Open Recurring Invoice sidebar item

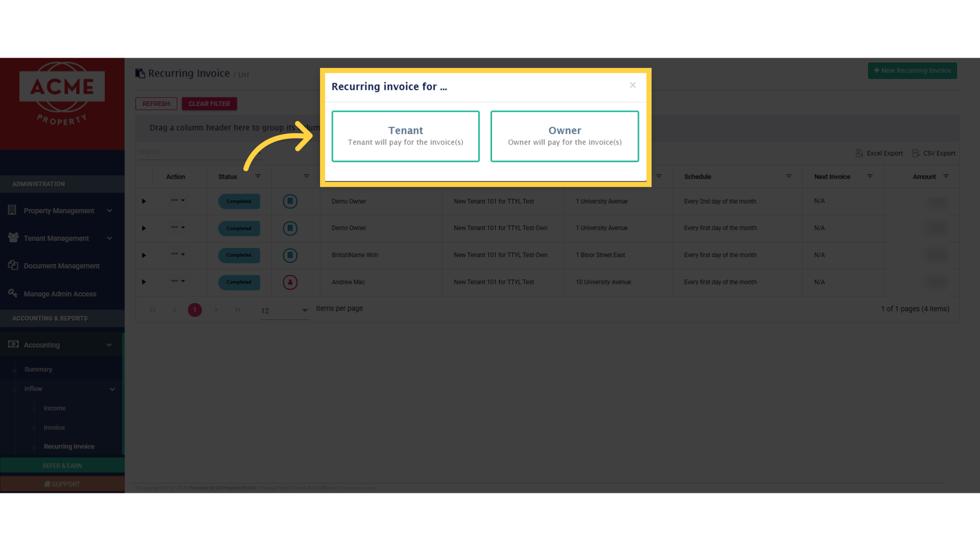pyautogui.click(x=69, y=446)
